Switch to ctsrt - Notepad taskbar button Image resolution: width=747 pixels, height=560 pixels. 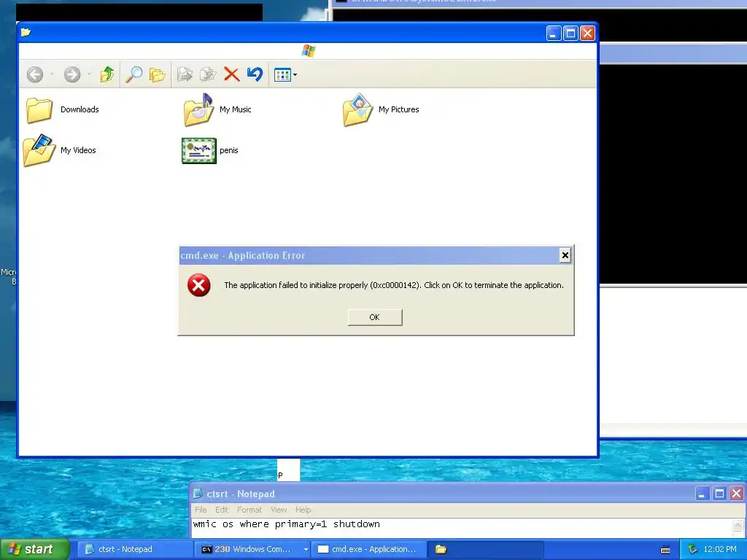(x=134, y=549)
